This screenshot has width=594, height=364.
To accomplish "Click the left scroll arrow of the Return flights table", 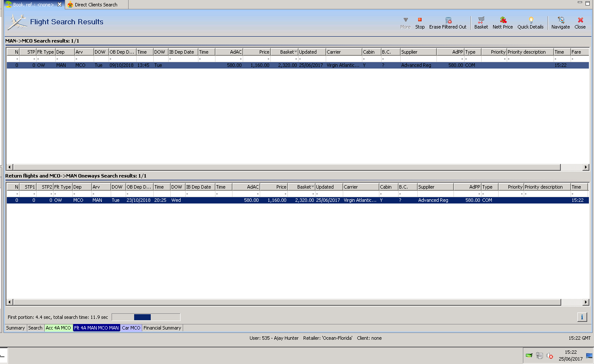I will click(10, 302).
